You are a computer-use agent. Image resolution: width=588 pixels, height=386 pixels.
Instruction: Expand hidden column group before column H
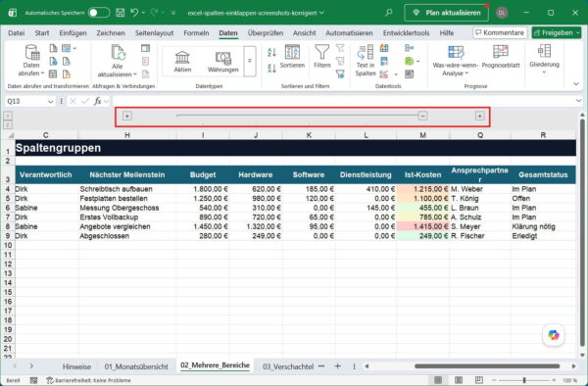[x=127, y=117]
